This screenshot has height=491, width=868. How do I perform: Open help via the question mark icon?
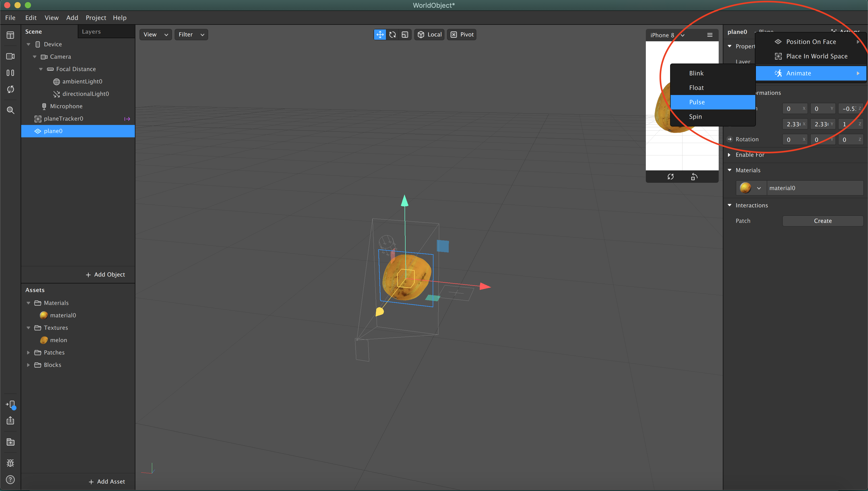(10, 480)
